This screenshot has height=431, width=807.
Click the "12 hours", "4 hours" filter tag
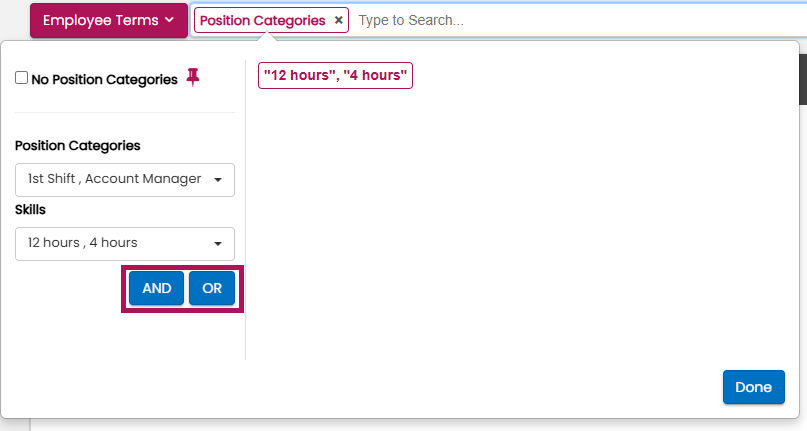pyautogui.click(x=335, y=76)
